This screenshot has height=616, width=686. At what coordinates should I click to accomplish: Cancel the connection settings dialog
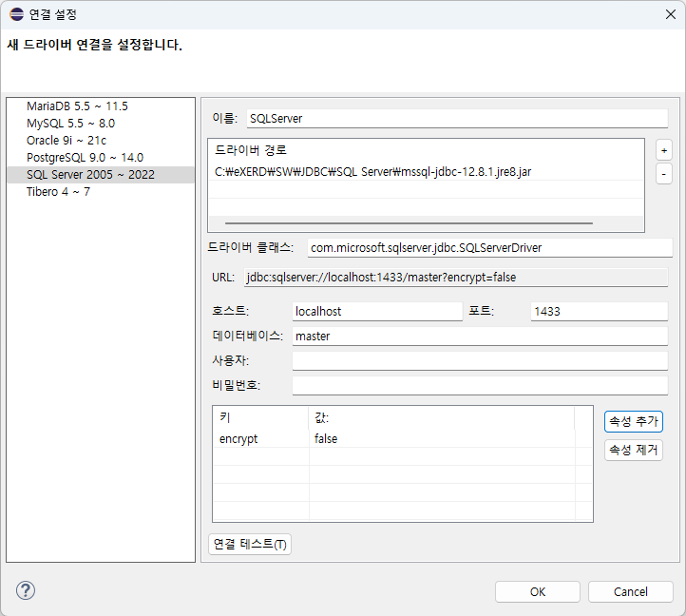coord(631,592)
